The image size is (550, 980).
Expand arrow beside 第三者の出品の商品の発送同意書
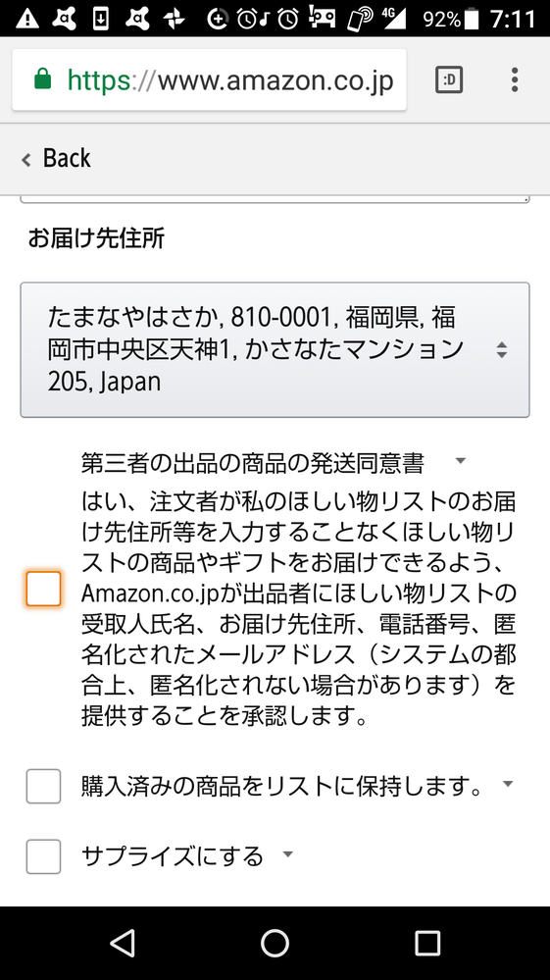[x=461, y=461]
